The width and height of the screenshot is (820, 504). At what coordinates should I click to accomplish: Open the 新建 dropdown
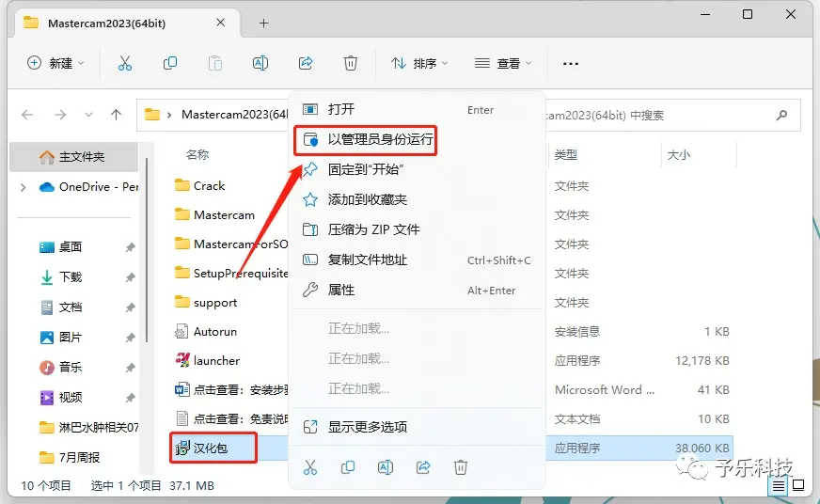pyautogui.click(x=55, y=63)
